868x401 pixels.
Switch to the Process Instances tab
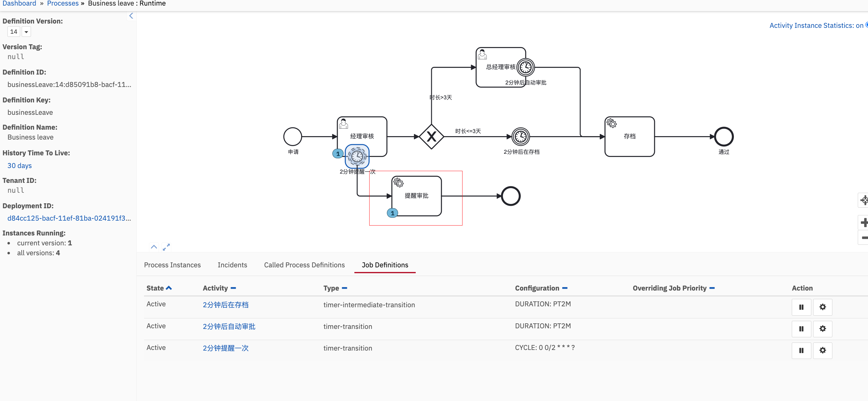[172, 265]
